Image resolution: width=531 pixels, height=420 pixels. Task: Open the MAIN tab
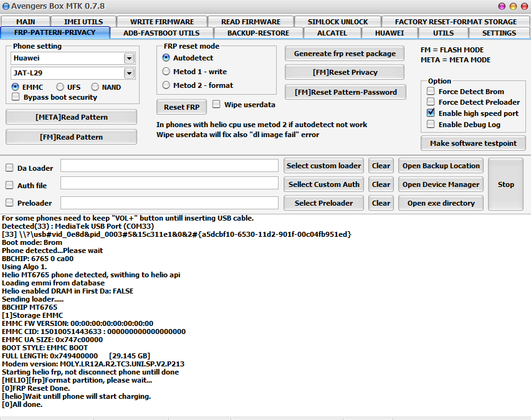26,22
